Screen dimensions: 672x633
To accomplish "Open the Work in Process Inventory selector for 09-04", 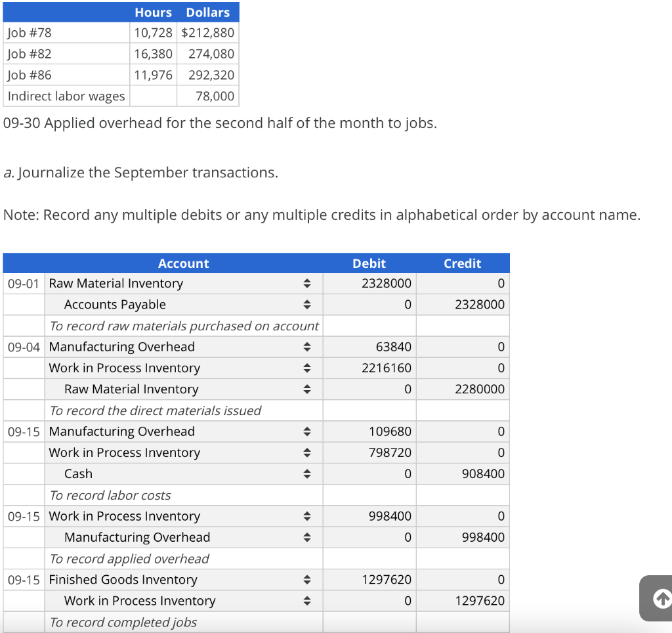I will [x=307, y=368].
